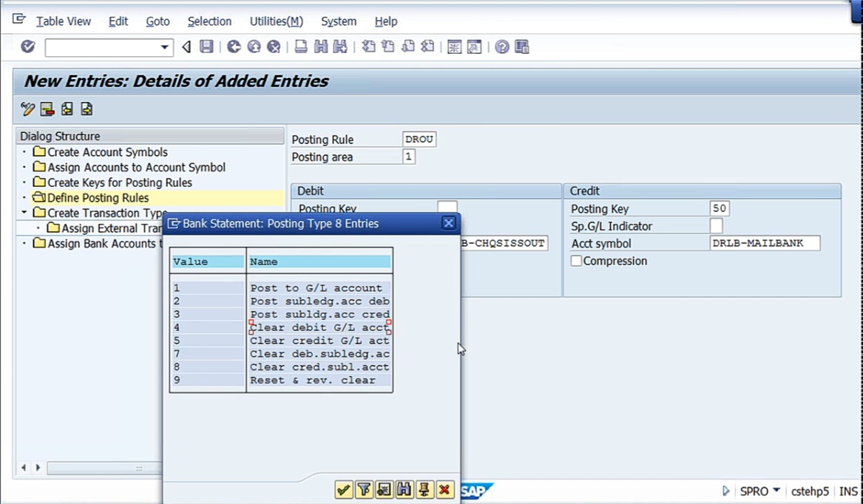Open the Goto menu

(158, 21)
